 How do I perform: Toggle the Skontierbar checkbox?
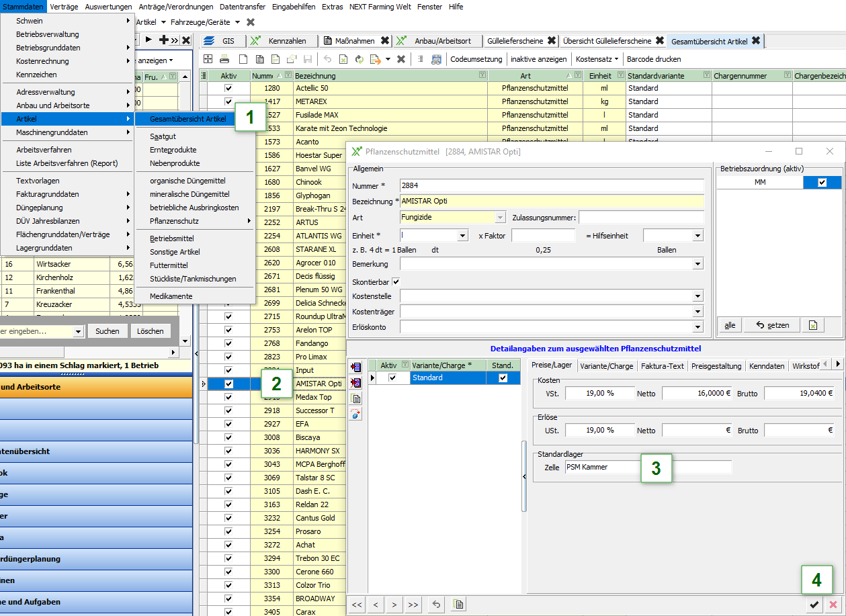click(396, 281)
